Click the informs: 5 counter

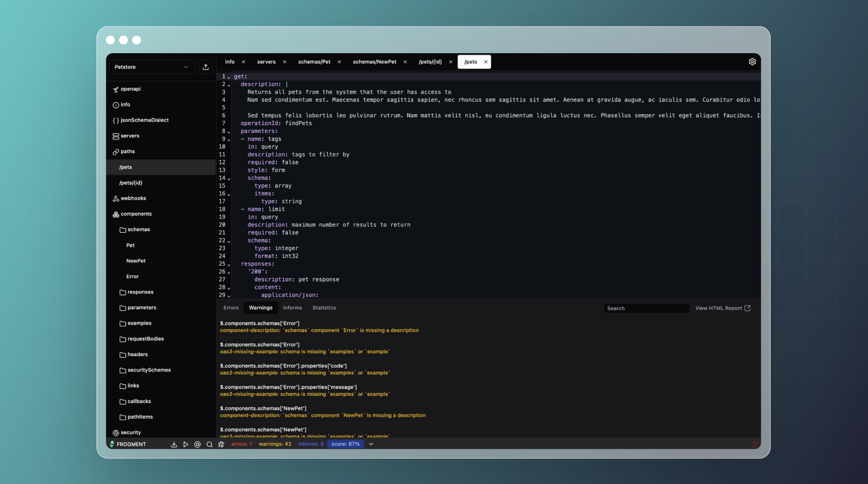point(311,444)
